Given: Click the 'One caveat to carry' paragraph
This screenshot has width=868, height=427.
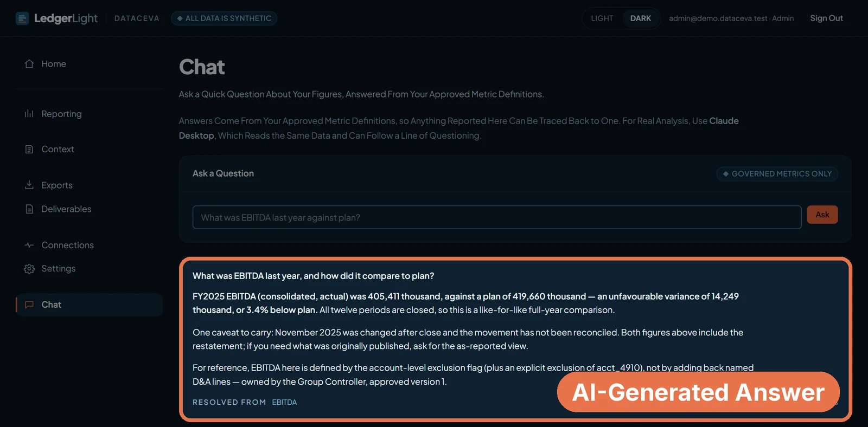Looking at the screenshot, I should tap(468, 339).
